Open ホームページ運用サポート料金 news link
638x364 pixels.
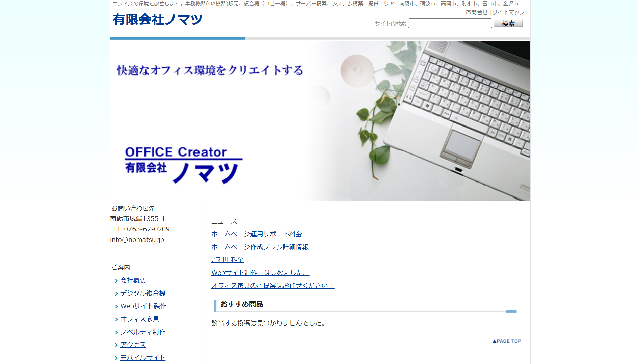[x=256, y=234]
